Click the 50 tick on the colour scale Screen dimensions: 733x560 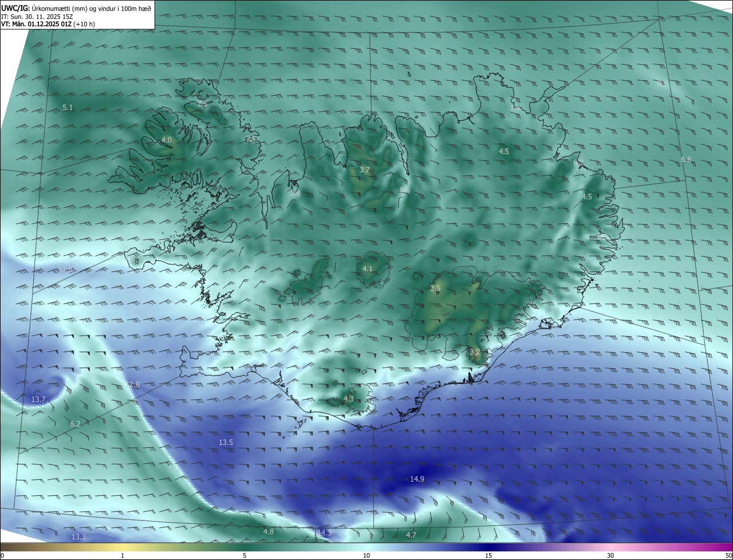coord(728,555)
